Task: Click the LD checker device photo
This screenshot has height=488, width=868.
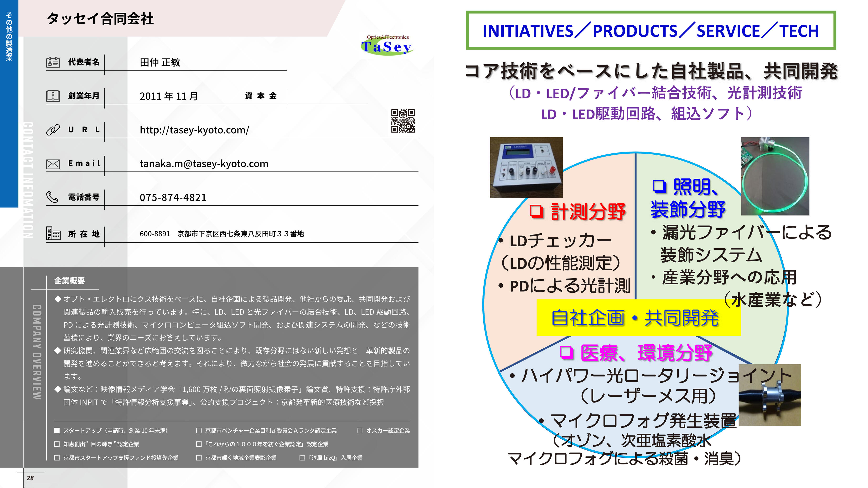Action: coord(526,167)
